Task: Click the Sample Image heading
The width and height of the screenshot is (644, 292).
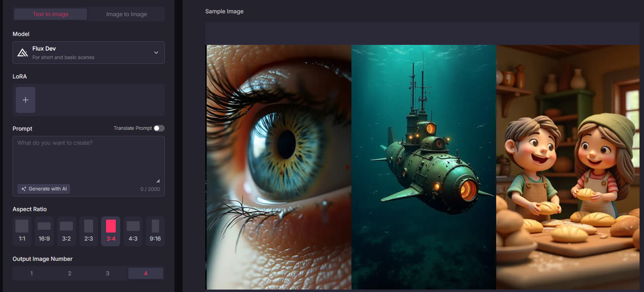Action: [x=224, y=11]
